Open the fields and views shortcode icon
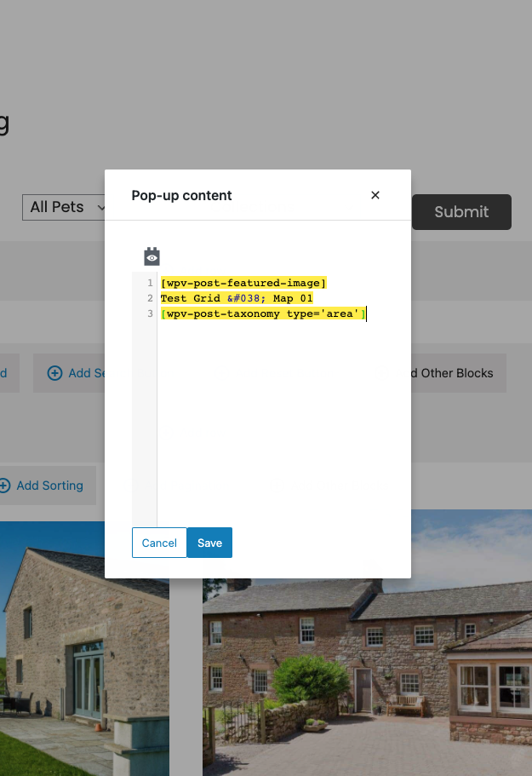 pos(152,256)
